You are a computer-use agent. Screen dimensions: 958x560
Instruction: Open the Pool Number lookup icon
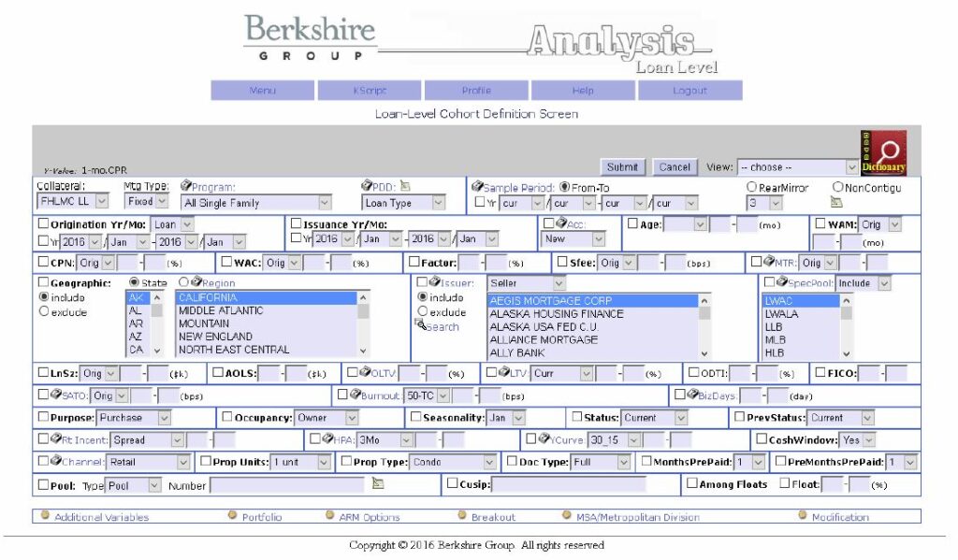(x=378, y=483)
